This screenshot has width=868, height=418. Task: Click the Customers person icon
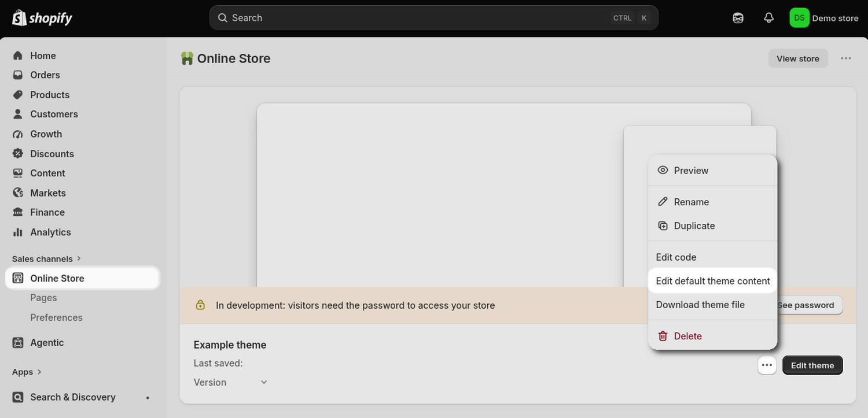point(18,114)
